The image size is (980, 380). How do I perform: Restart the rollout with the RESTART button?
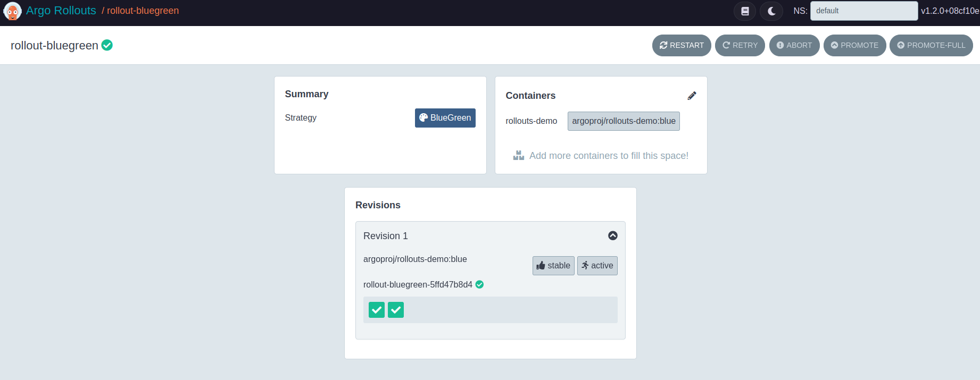point(682,45)
